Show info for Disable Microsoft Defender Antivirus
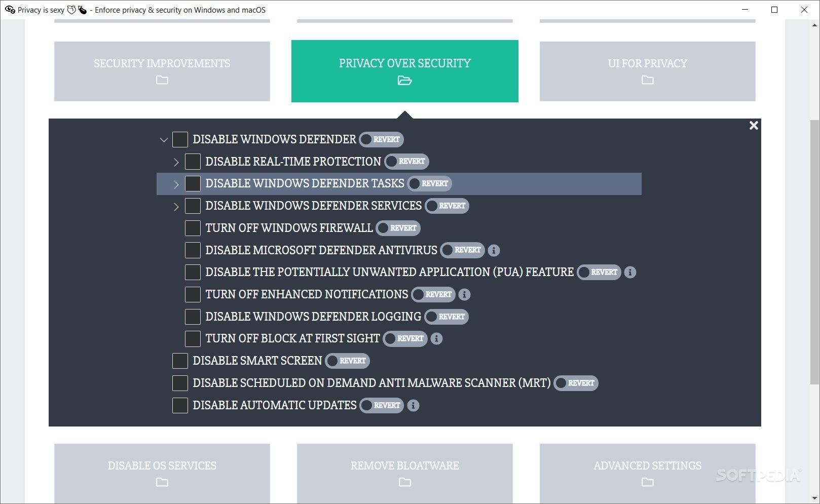This screenshot has width=820, height=504. pos(494,250)
